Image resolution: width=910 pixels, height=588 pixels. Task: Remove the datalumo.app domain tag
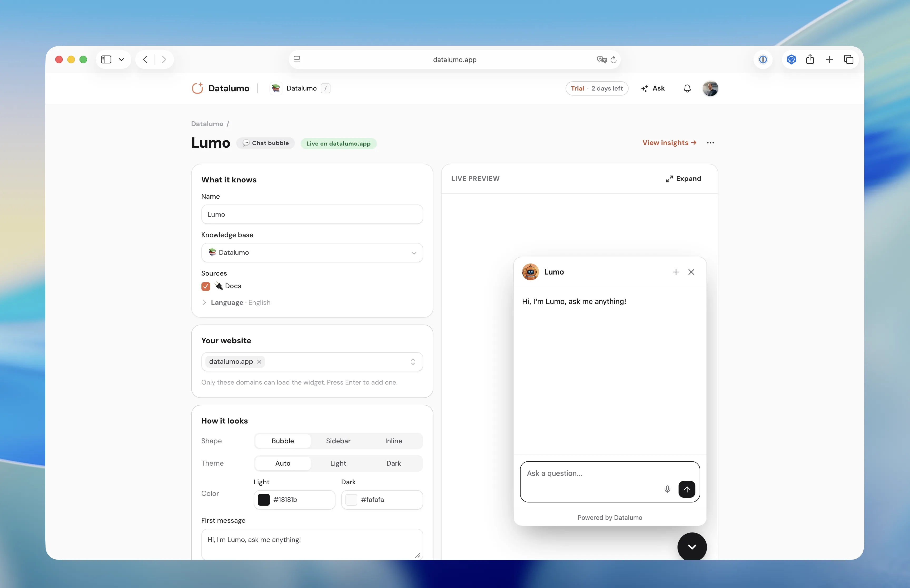pyautogui.click(x=259, y=362)
